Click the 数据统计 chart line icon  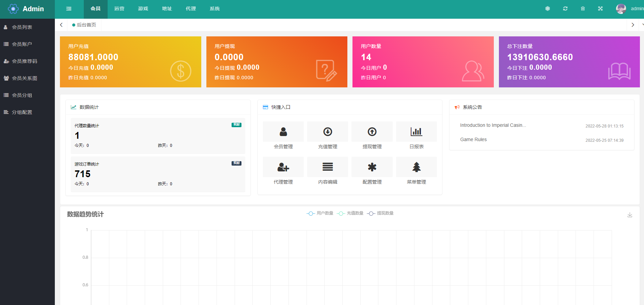point(74,107)
